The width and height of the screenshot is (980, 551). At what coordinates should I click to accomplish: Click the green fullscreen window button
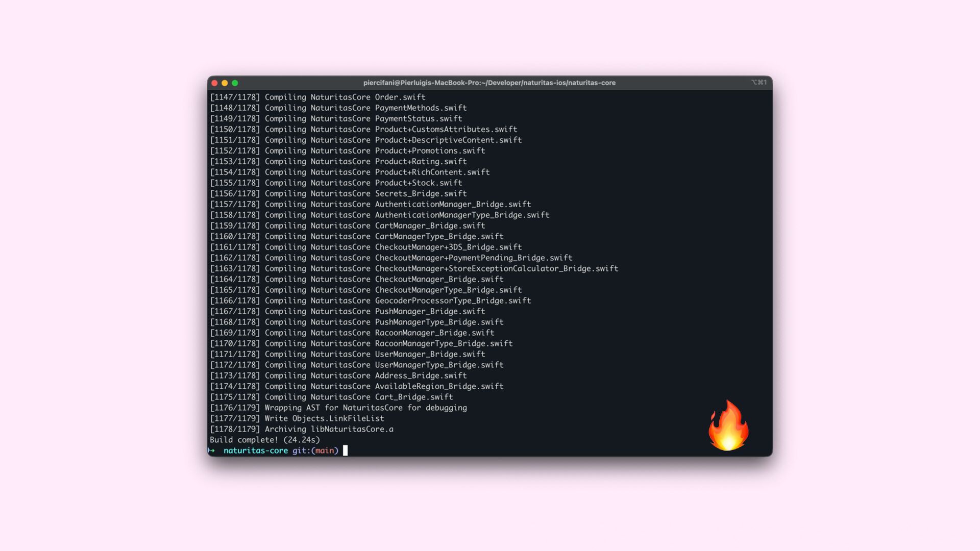pyautogui.click(x=235, y=83)
